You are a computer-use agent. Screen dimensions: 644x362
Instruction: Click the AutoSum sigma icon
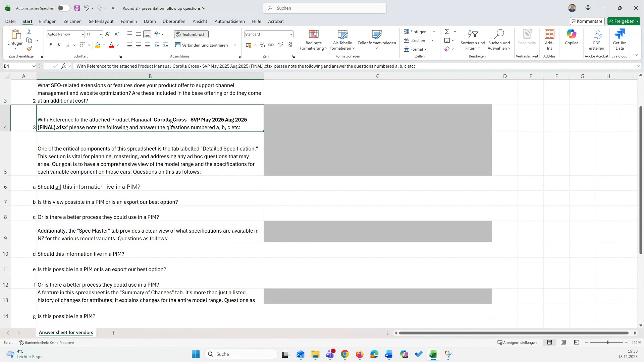447,32
